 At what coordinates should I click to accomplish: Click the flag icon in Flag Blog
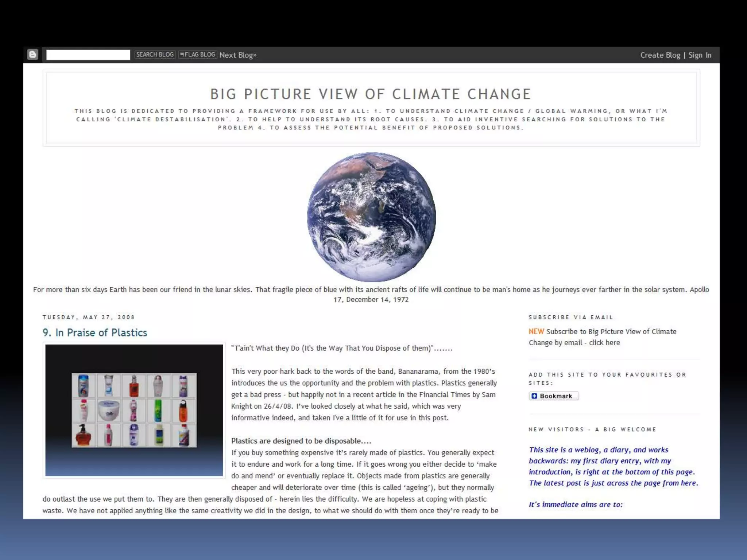tap(182, 54)
